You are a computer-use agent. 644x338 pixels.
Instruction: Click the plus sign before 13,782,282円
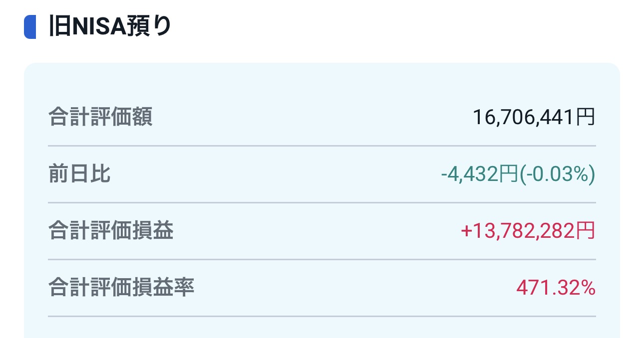467,231
